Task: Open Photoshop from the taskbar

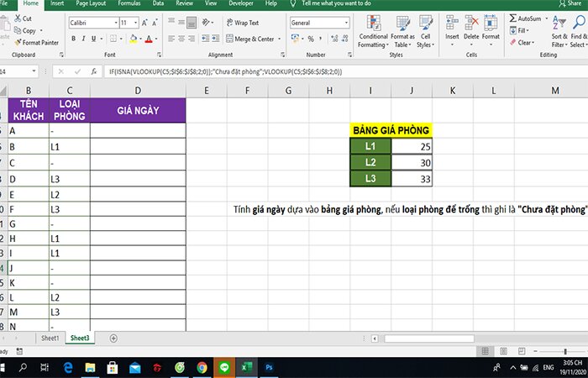Action: point(269,368)
